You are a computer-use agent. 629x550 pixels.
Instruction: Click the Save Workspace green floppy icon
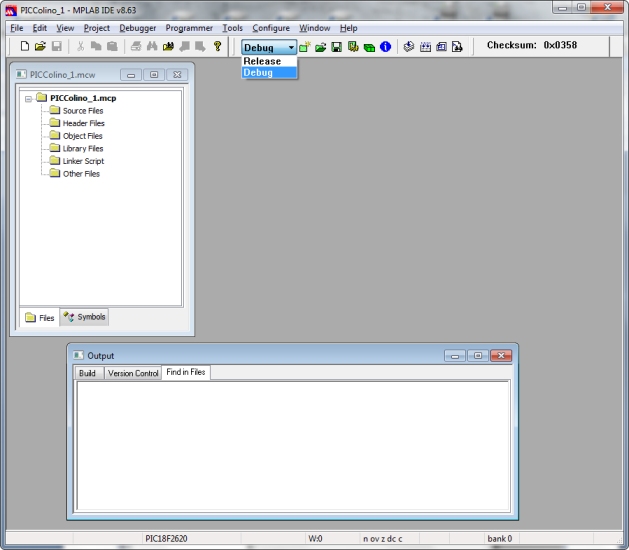point(337,47)
